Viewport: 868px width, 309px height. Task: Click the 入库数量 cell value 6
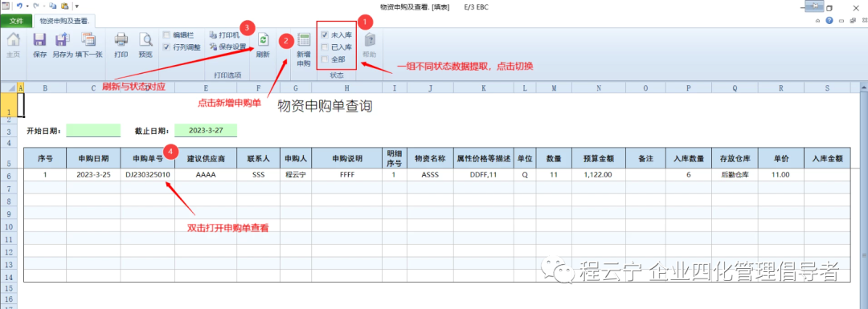coord(688,174)
